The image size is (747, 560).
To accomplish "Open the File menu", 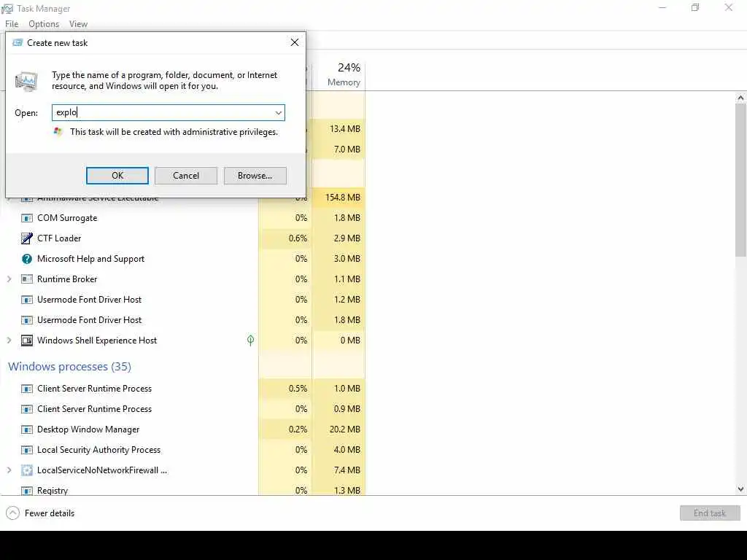I will [x=12, y=24].
